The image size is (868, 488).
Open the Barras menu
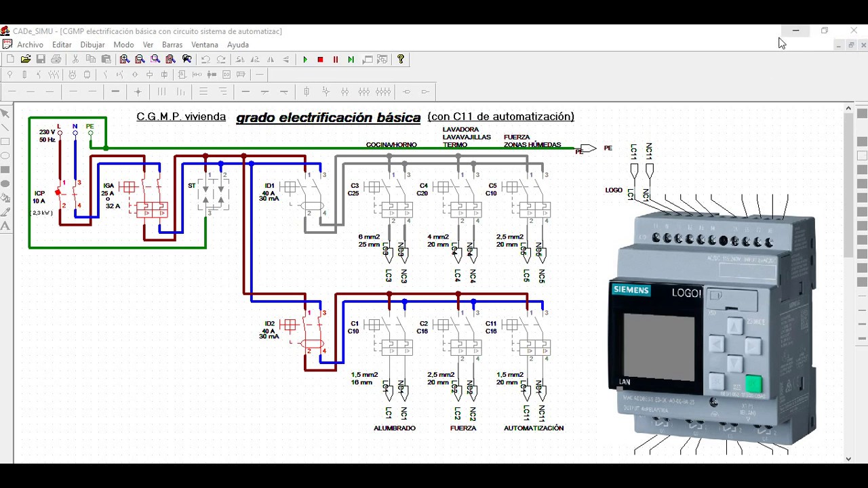[172, 45]
